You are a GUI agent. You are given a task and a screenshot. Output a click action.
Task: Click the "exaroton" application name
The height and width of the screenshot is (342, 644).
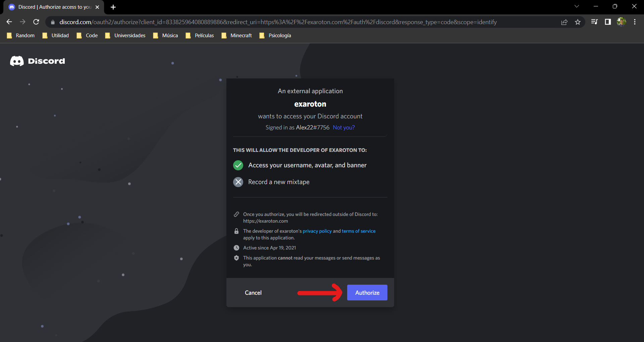pos(310,104)
